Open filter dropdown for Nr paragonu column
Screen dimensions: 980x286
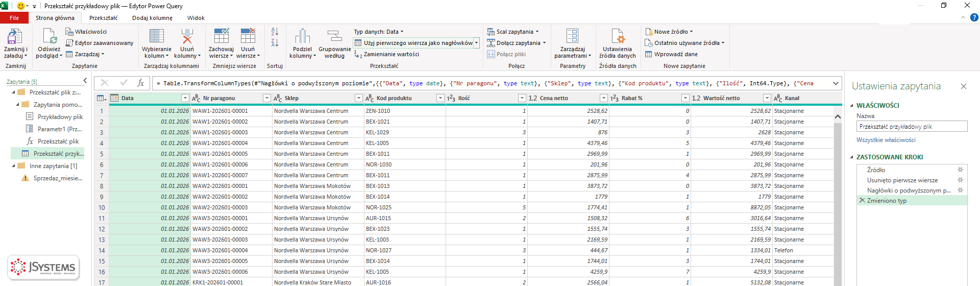pos(267,98)
